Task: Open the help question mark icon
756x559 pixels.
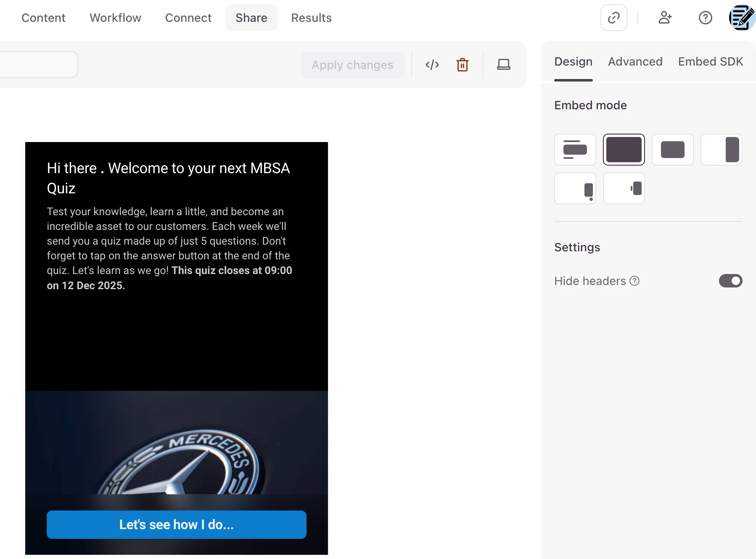Action: (705, 18)
